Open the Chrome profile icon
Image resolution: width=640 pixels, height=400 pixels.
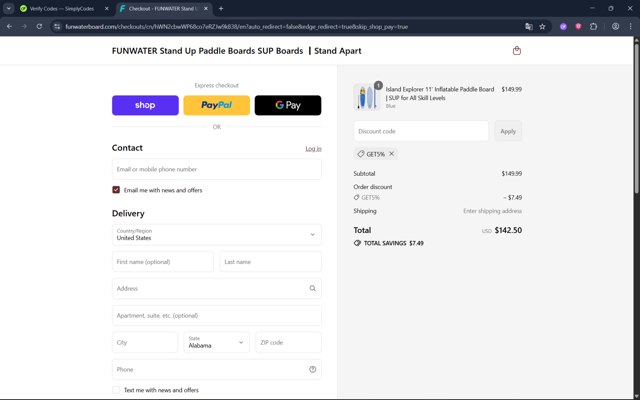[x=616, y=27]
